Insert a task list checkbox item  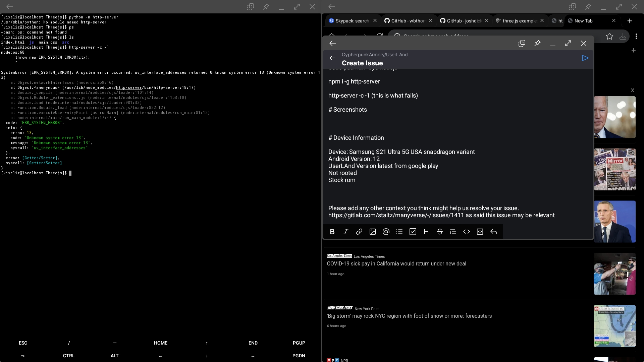coord(413,232)
